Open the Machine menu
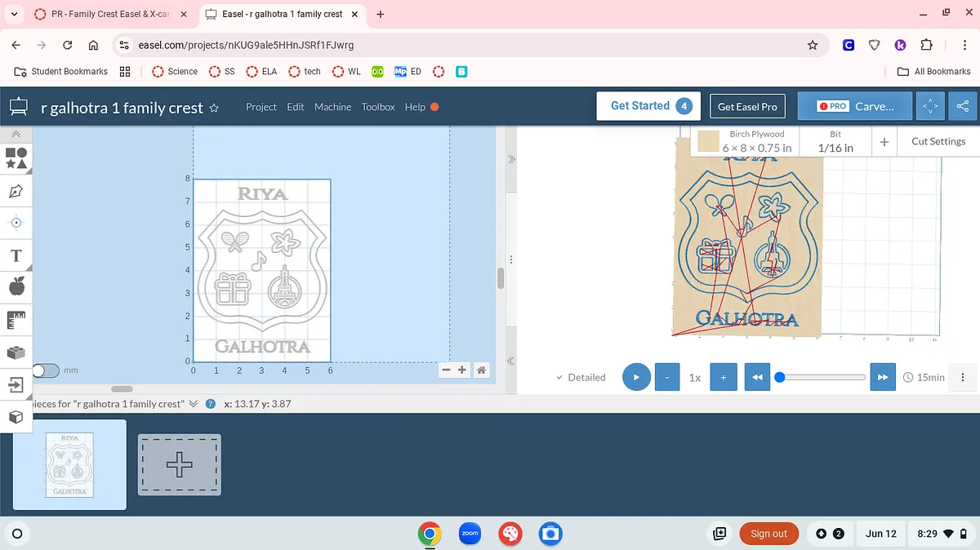Viewport: 980px width, 550px height. point(332,107)
